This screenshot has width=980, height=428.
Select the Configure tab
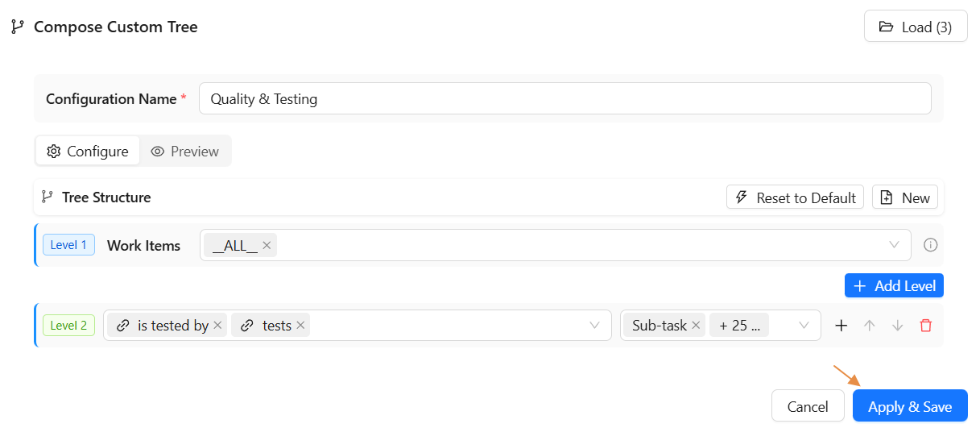[88, 152]
